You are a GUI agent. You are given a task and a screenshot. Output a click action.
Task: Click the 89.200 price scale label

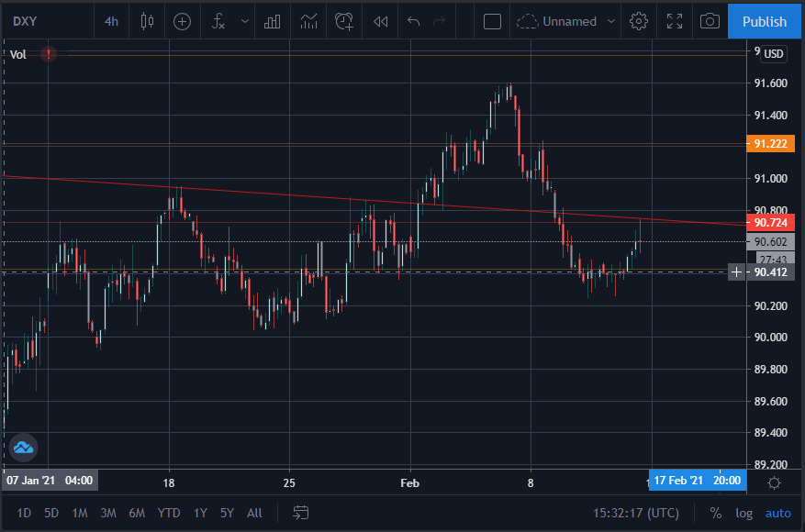[770, 465]
